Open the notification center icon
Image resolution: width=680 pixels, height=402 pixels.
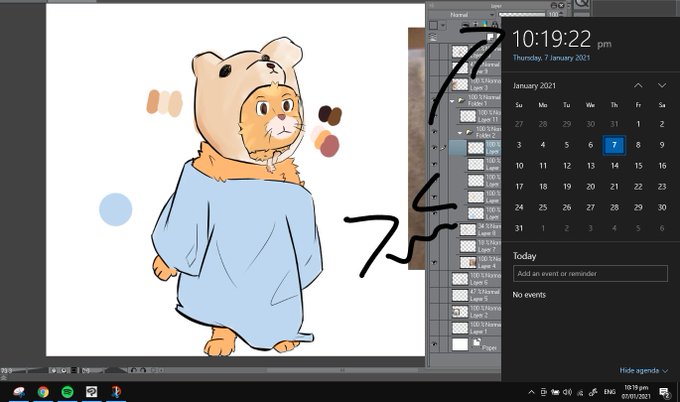click(x=664, y=392)
